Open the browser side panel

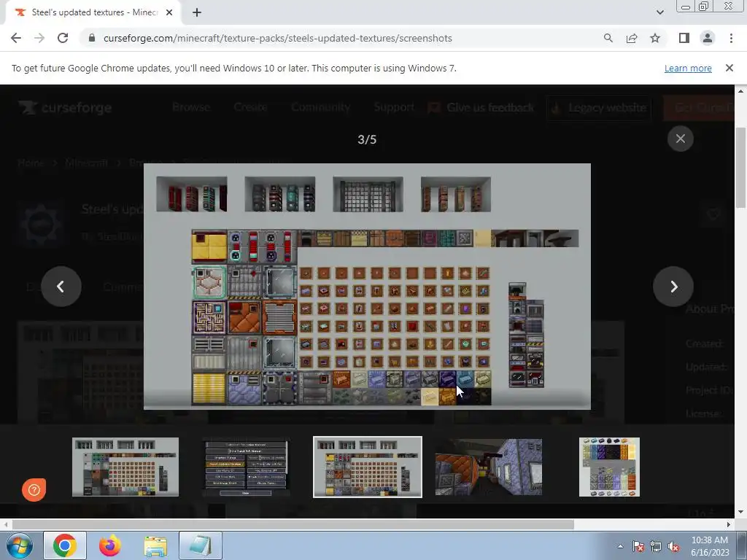[x=684, y=38]
